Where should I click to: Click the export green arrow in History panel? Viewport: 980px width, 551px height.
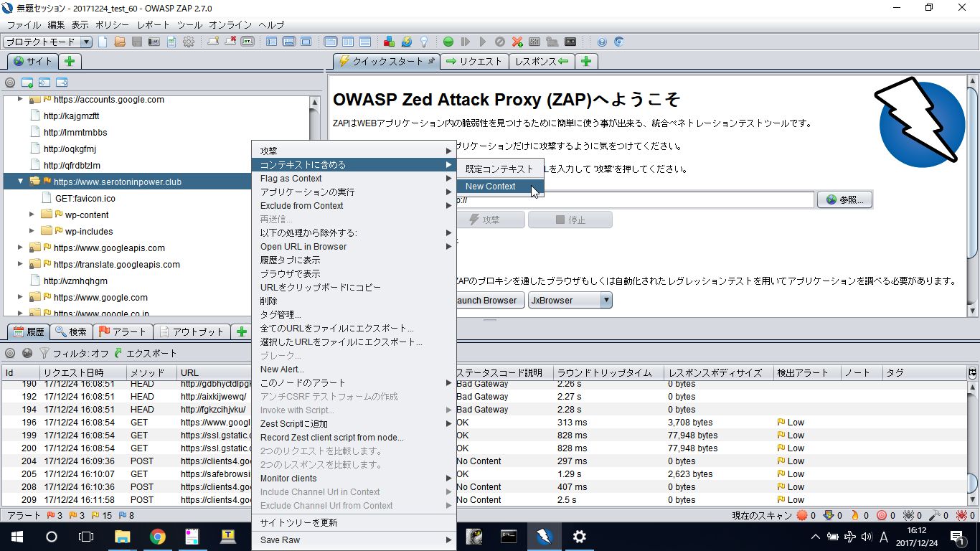coord(118,353)
